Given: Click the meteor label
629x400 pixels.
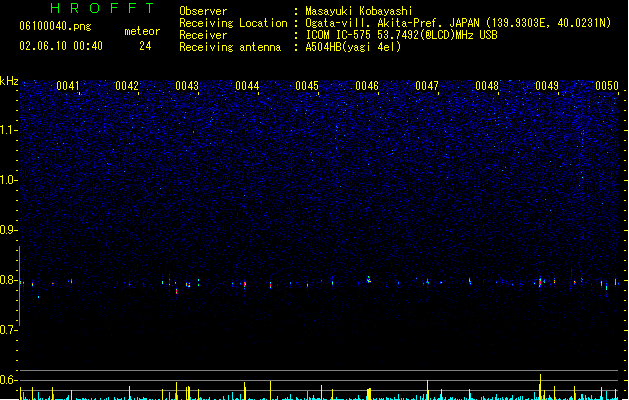Looking at the screenshot, I should (x=142, y=31).
